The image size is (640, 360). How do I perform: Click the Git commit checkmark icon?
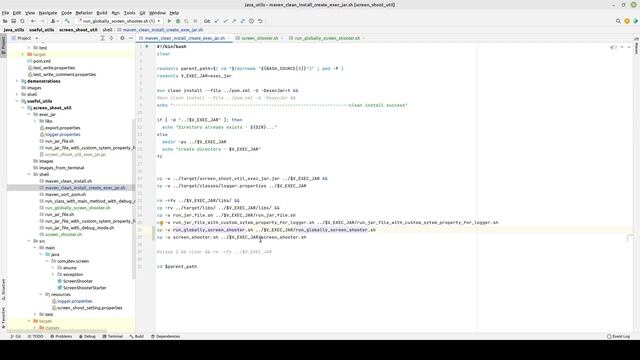point(225,21)
